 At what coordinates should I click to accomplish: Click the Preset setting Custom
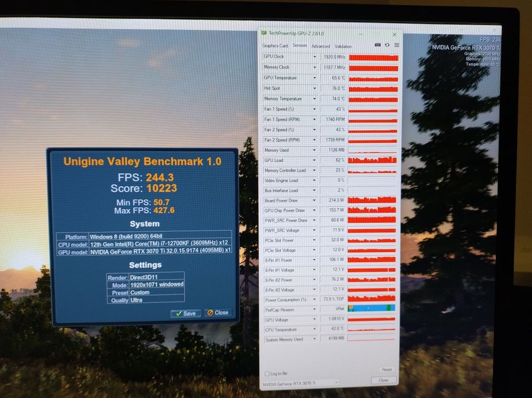pos(146,293)
